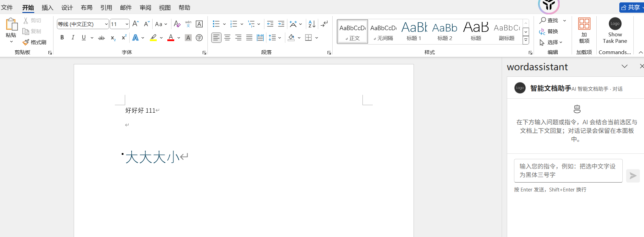Increase paragraph indent
The height and width of the screenshot is (237, 644).
tap(281, 24)
